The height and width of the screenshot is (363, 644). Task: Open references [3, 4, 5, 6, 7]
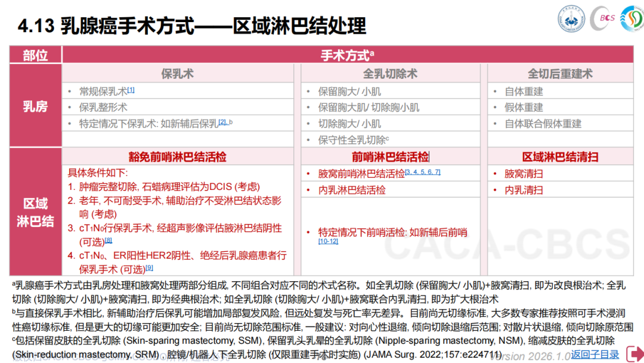click(x=422, y=172)
